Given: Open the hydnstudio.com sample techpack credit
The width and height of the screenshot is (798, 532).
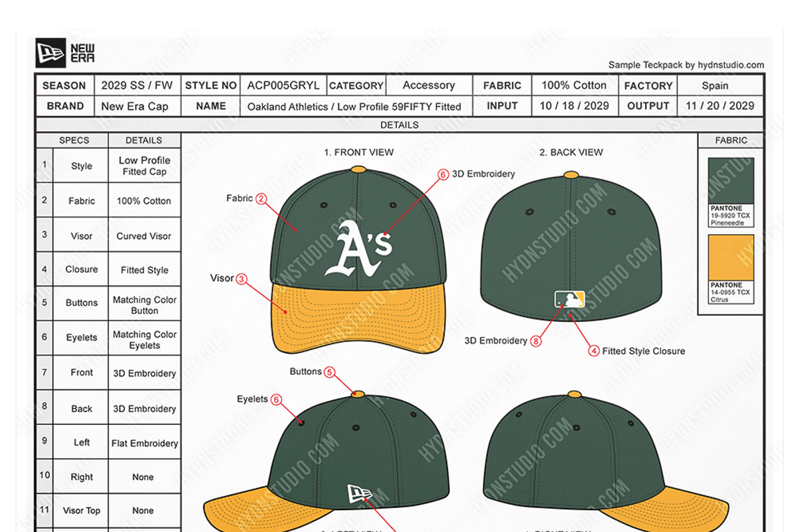Looking at the screenshot, I should pos(686,65).
